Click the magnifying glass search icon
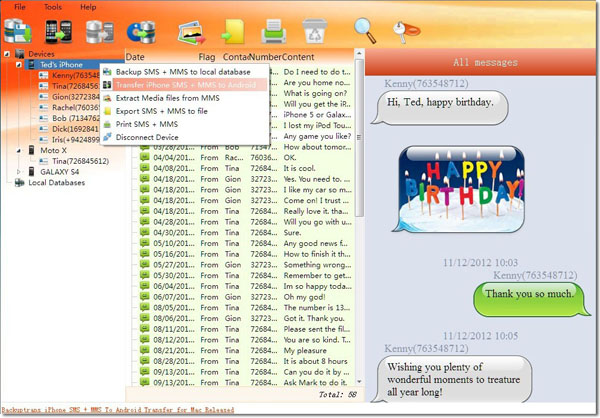 pos(365,30)
